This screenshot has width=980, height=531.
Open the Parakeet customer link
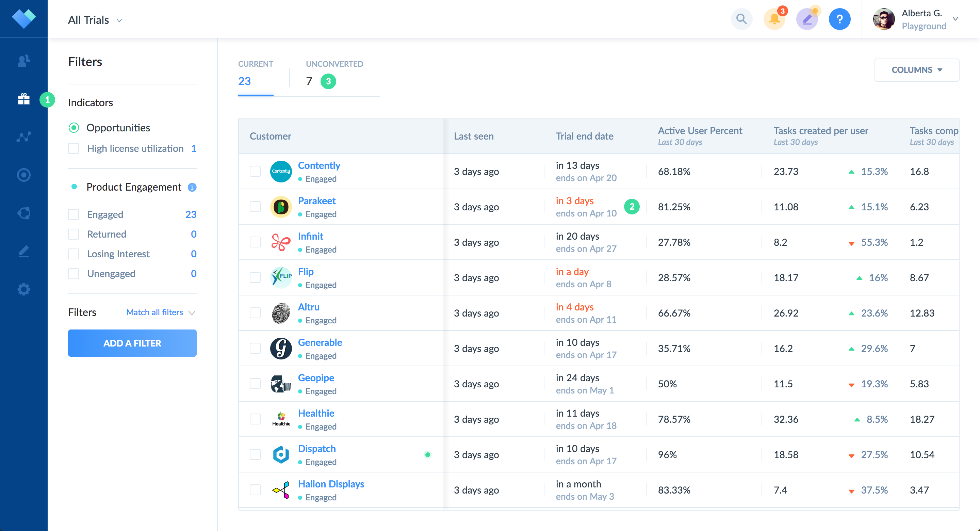pos(316,200)
